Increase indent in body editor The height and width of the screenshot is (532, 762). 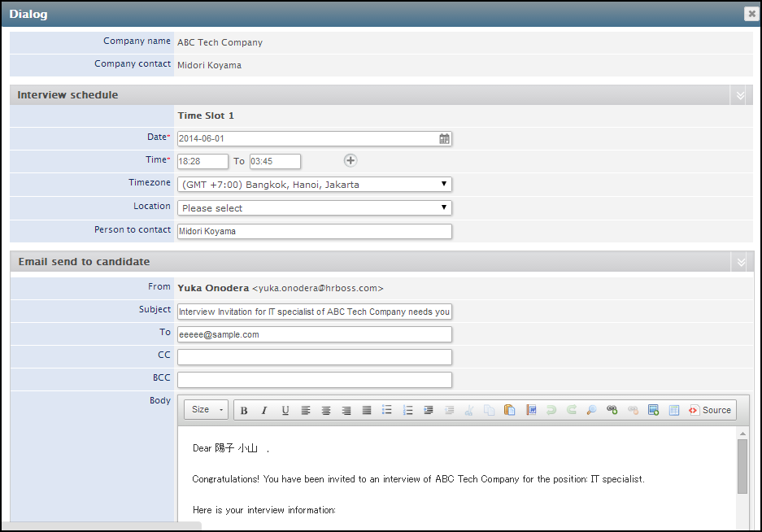(428, 411)
